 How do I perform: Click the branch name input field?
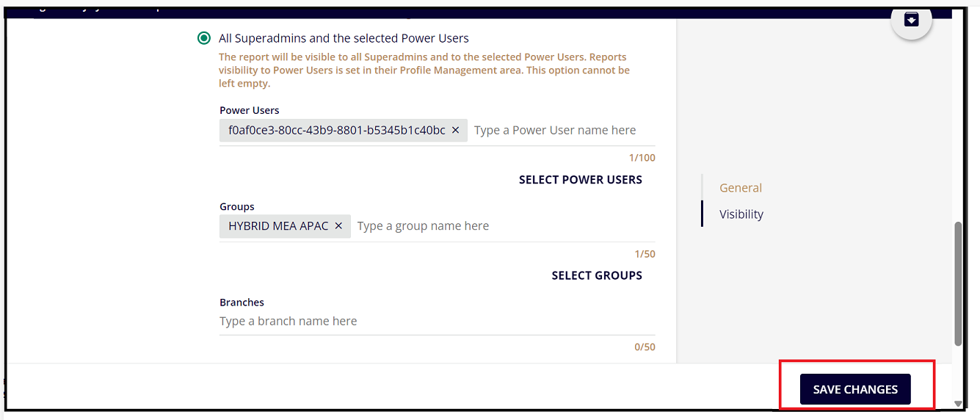coord(437,322)
